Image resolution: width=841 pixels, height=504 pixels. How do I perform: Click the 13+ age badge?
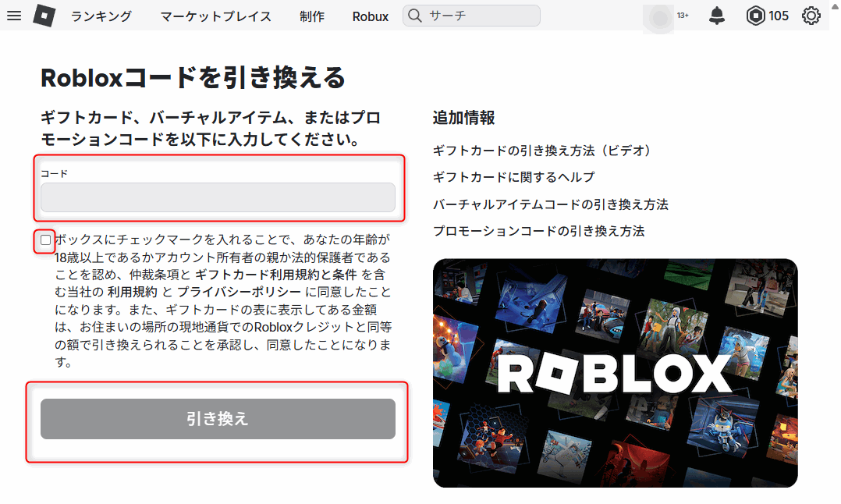(683, 16)
